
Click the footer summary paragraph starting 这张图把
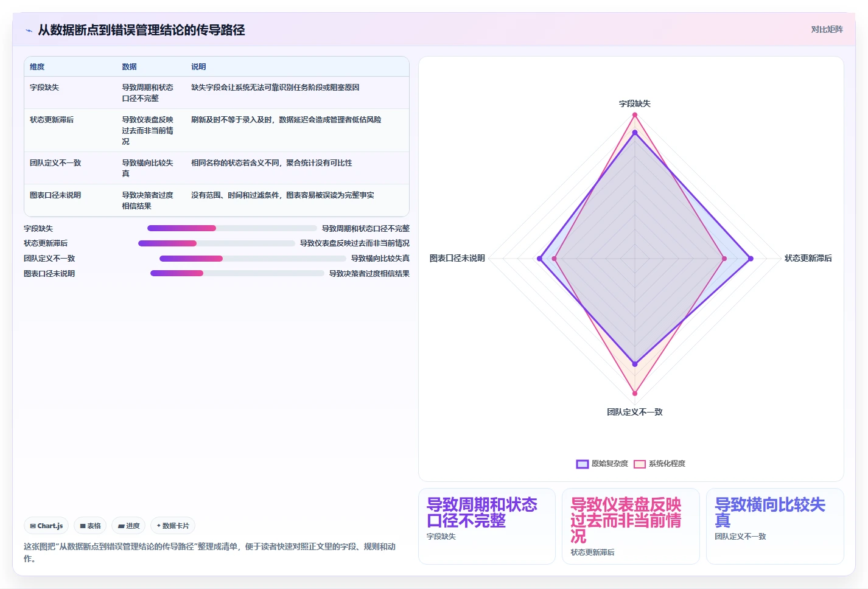(x=210, y=552)
